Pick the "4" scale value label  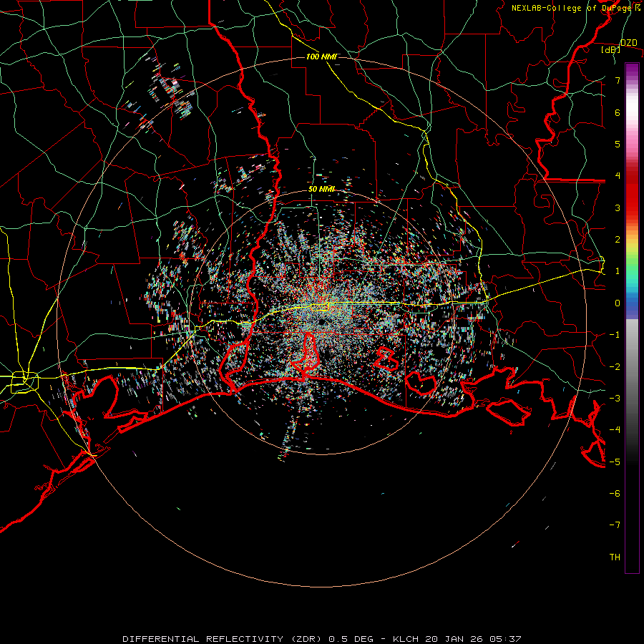(x=618, y=176)
